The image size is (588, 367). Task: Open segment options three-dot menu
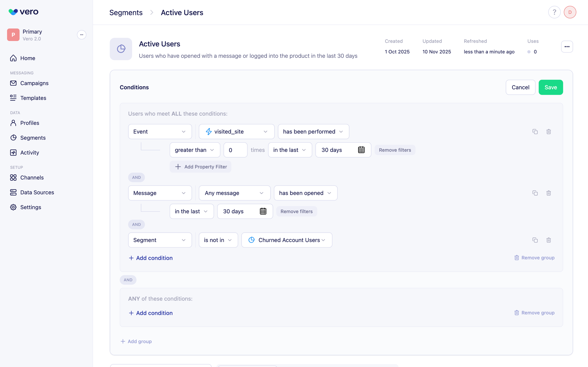(567, 47)
